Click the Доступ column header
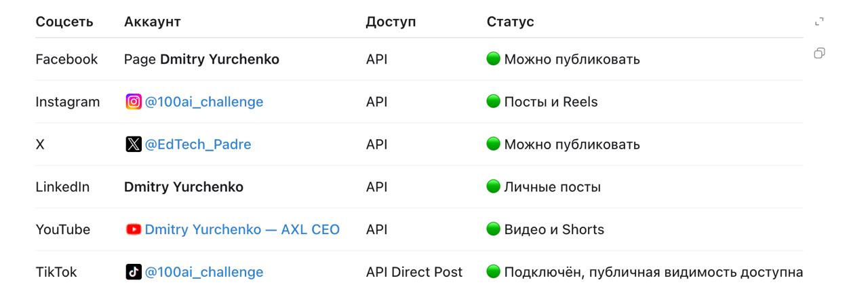 [x=391, y=22]
